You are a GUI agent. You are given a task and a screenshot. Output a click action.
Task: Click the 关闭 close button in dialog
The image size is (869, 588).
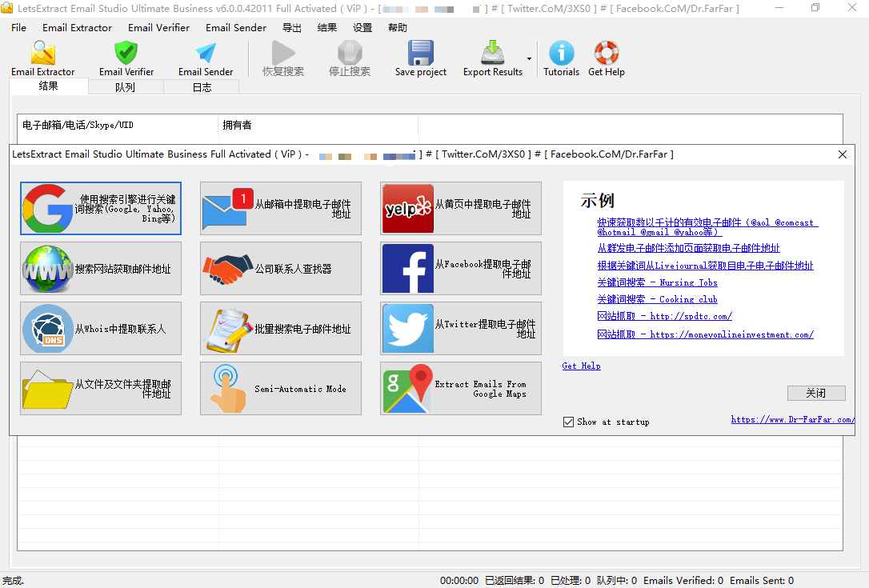tap(816, 393)
